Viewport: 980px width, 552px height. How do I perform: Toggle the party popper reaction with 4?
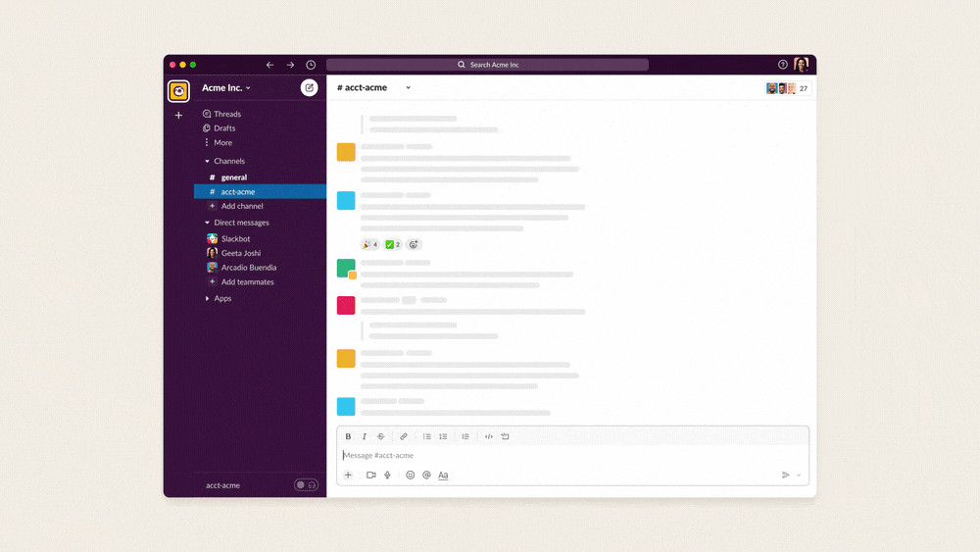pos(370,244)
